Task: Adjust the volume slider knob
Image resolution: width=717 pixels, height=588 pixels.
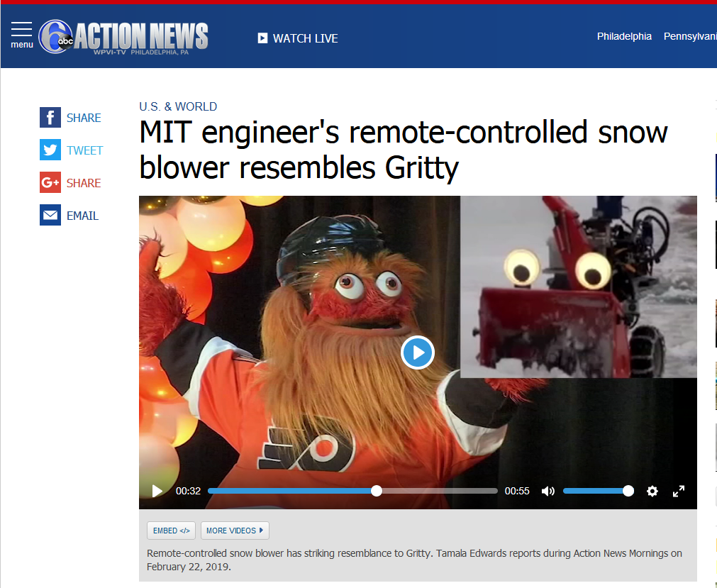Action: coord(628,491)
